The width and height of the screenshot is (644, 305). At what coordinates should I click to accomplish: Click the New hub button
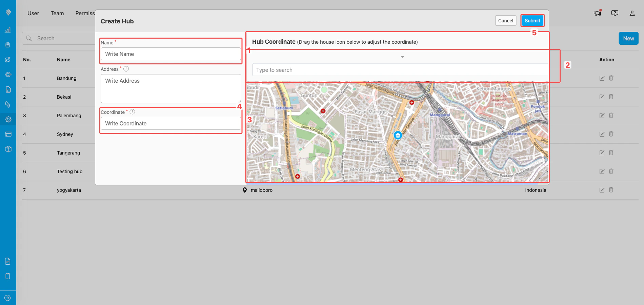click(628, 38)
